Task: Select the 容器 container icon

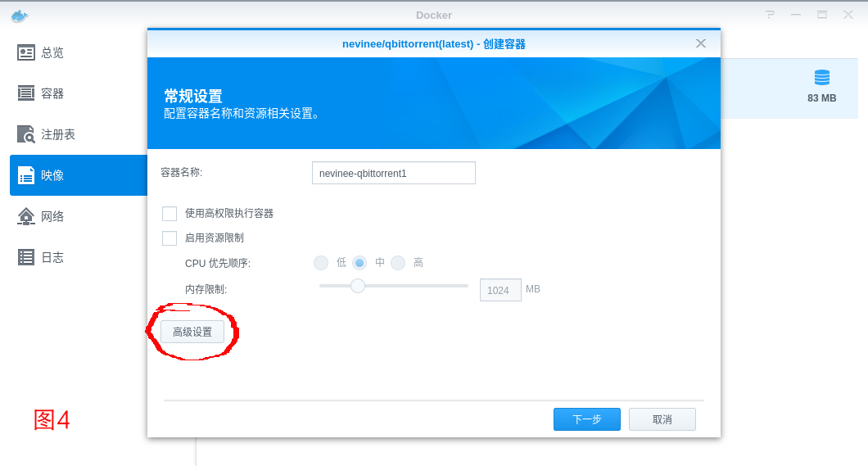Action: (x=26, y=93)
